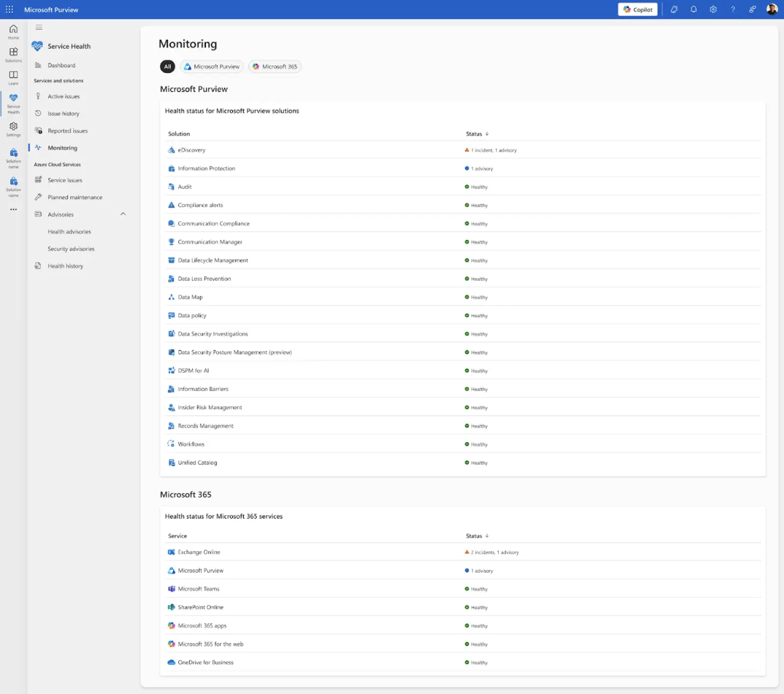The width and height of the screenshot is (784, 694).
Task: Click the Compliance alerts triangle icon
Action: coord(171,205)
